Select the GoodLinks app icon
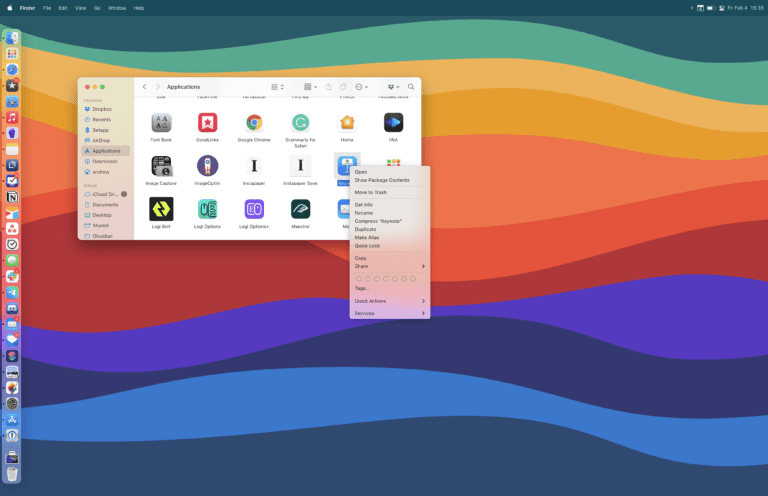The width and height of the screenshot is (768, 496). (207, 123)
